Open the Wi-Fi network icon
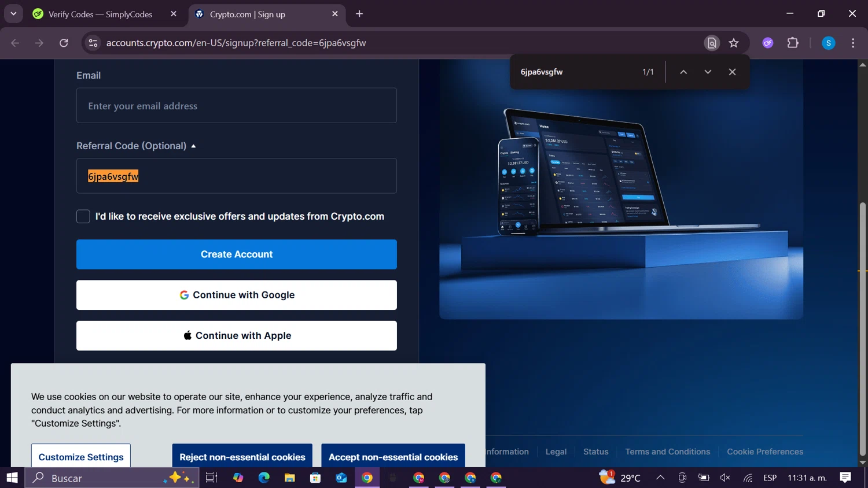The height and width of the screenshot is (488, 868). [748, 478]
